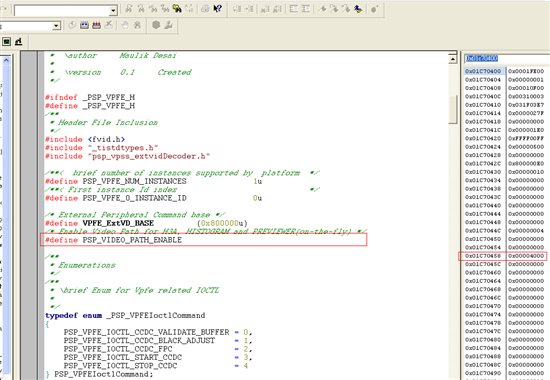Click 'VPFE_ExtVD_BASE' identifier
The image size is (550, 380).
[x=118, y=223]
